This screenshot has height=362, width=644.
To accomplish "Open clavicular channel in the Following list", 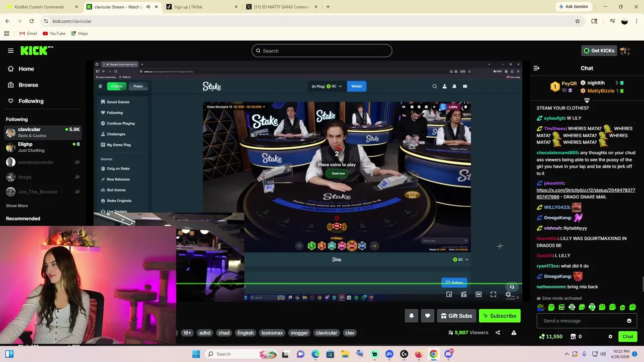I will pyautogui.click(x=43, y=132).
